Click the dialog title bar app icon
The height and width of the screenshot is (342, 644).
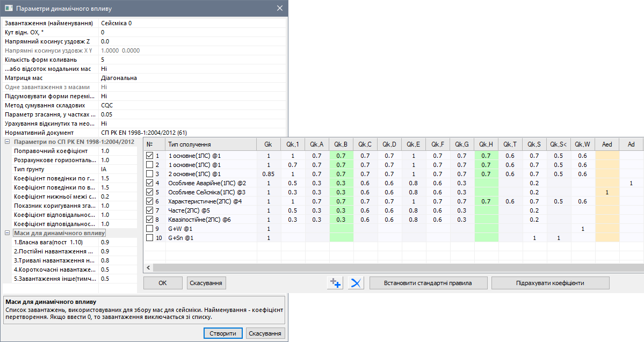[9, 9]
